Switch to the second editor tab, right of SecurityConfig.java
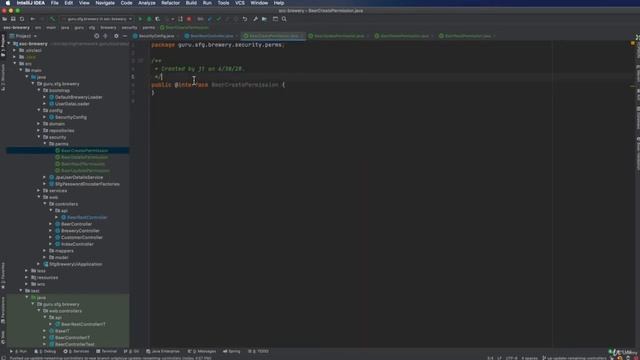 [x=211, y=36]
